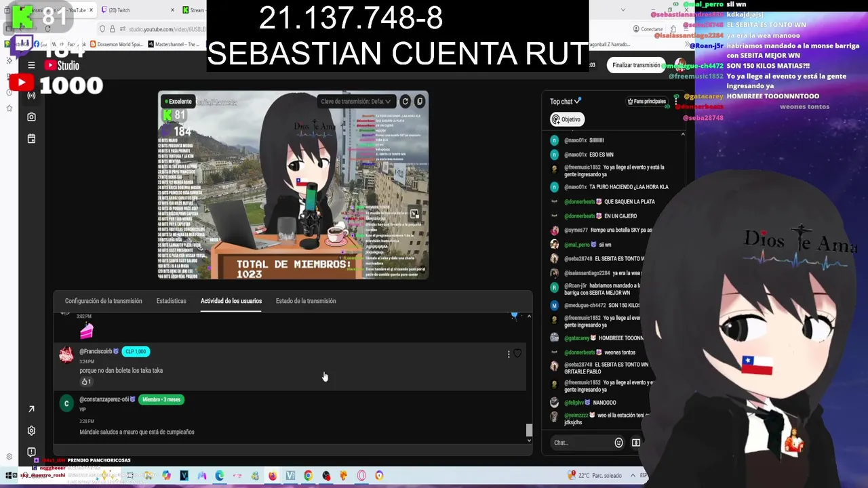The height and width of the screenshot is (488, 868).
Task: Click the send feedback icon in sidebar
Action: point(31,452)
